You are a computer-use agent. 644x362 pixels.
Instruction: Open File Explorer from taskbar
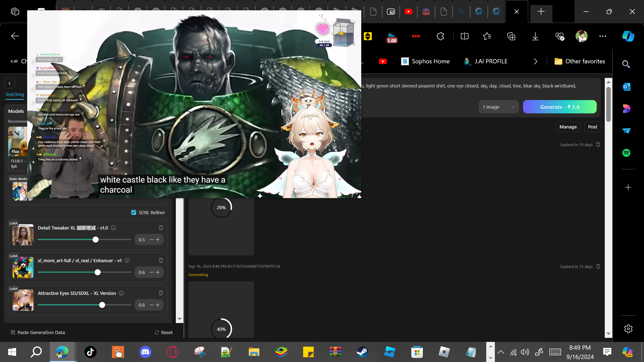click(x=254, y=352)
